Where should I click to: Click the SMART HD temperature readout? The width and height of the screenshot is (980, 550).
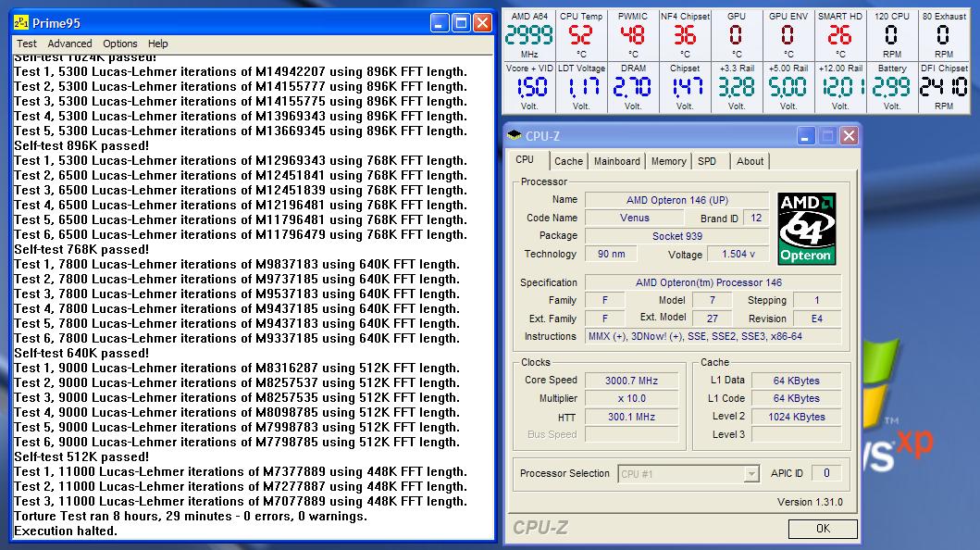[840, 35]
